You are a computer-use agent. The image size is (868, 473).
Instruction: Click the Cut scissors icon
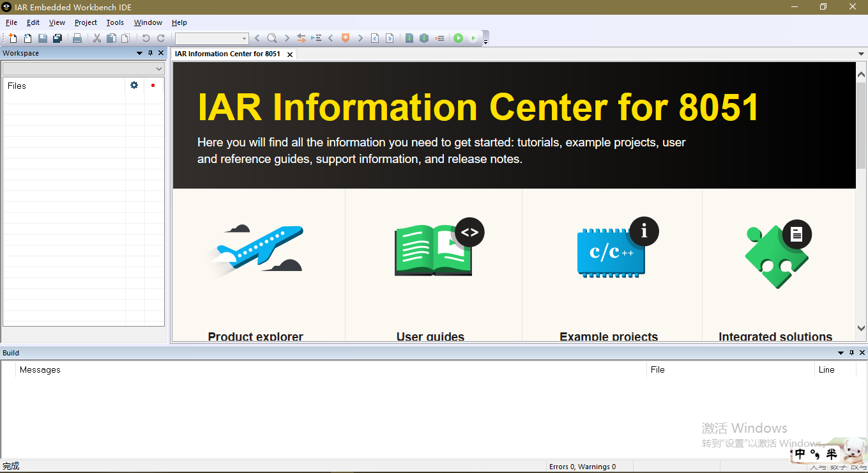tap(97, 38)
